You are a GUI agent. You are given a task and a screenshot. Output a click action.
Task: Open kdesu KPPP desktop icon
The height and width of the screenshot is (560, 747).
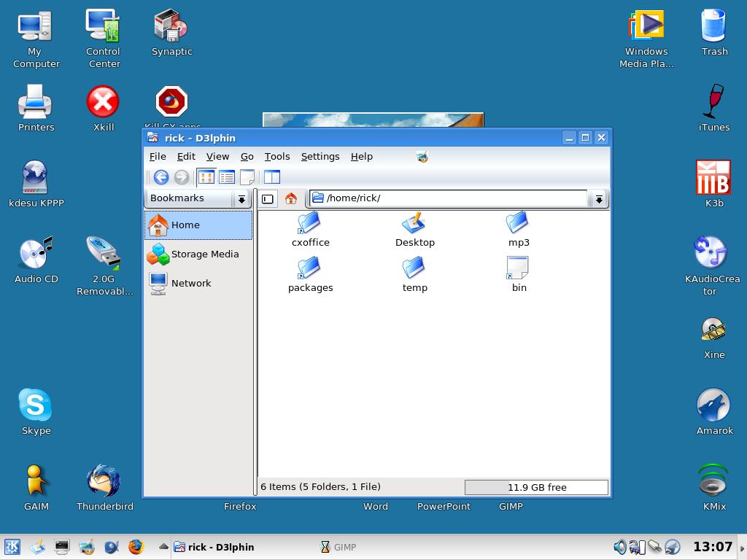[36, 184]
